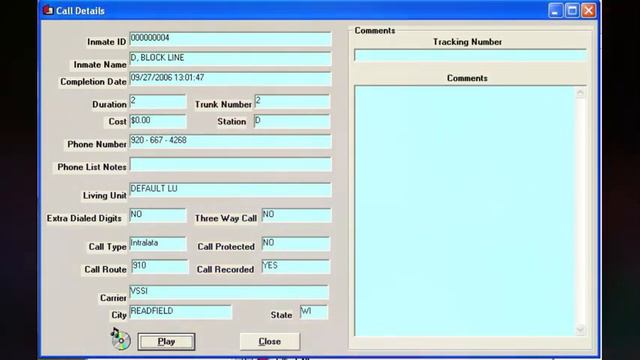Click the Call Details title bar icon

tap(48, 10)
